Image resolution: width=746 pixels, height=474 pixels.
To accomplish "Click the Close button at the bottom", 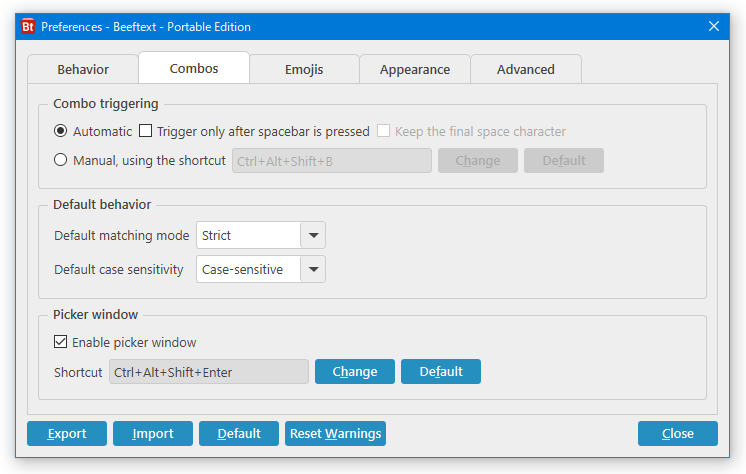I will coord(677,434).
